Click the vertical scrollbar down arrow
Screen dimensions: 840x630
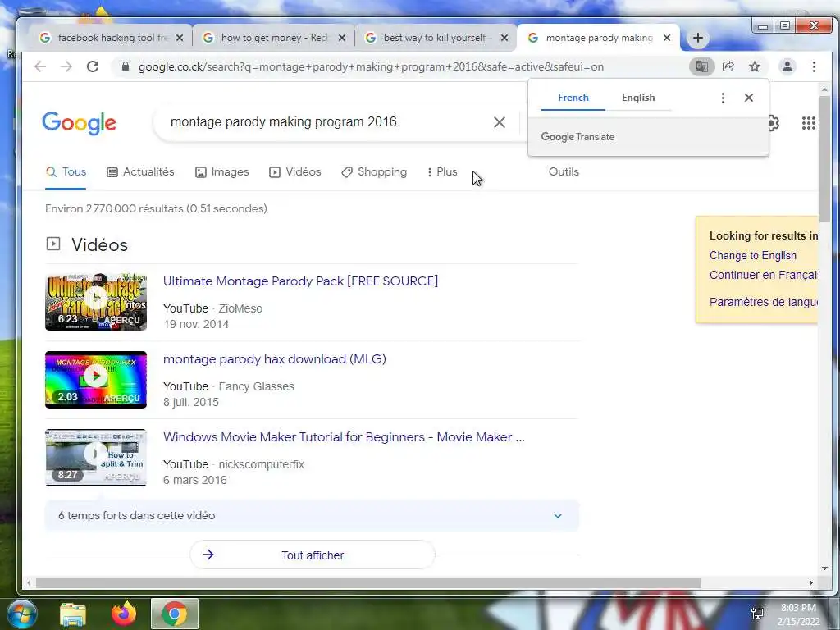pyautogui.click(x=824, y=569)
